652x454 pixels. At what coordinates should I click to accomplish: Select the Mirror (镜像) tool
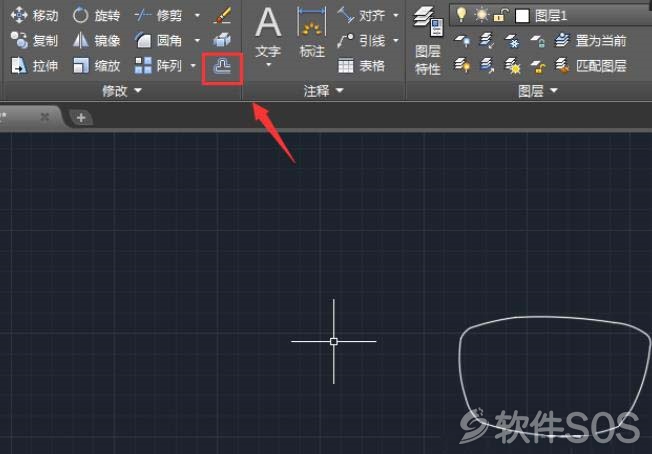(x=96, y=41)
